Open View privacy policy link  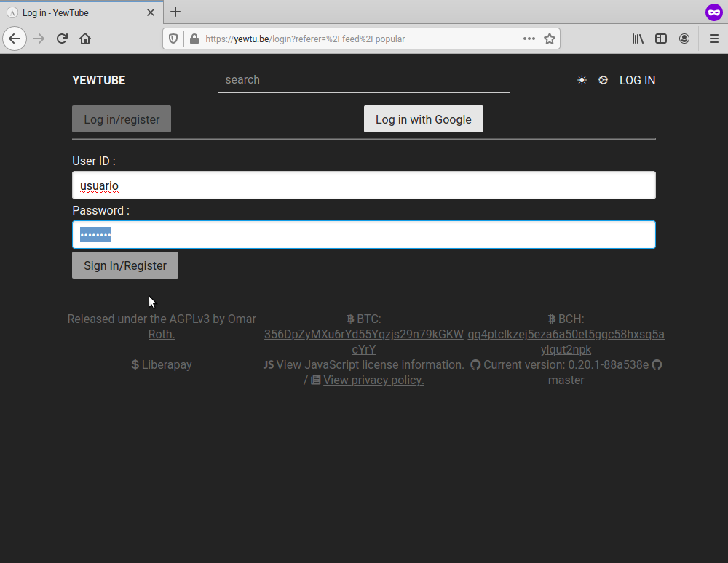(x=373, y=380)
